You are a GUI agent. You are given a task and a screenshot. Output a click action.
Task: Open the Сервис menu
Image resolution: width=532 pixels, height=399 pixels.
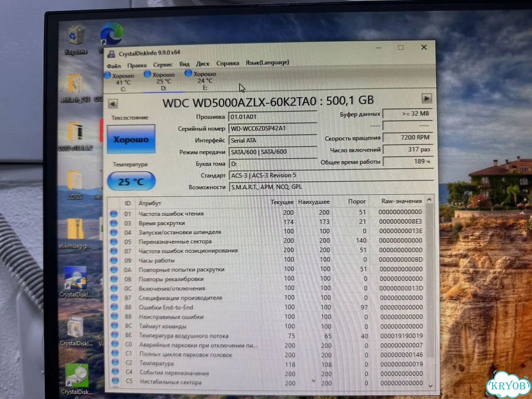pyautogui.click(x=163, y=65)
